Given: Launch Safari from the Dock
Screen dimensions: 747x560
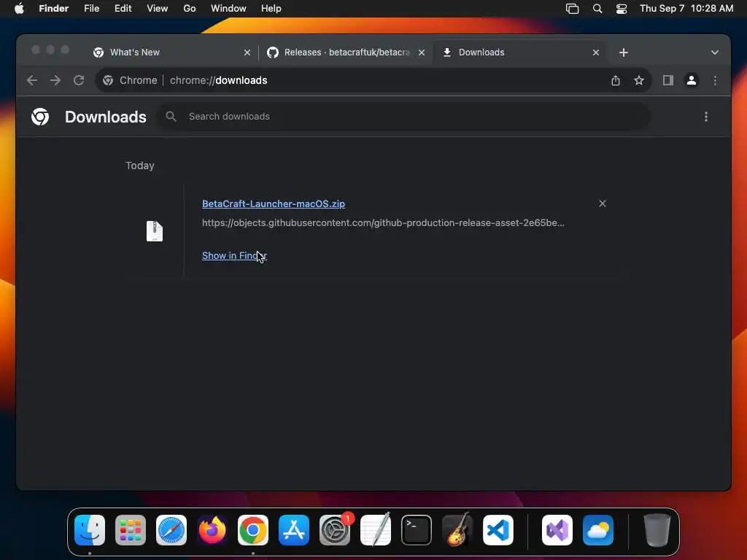Looking at the screenshot, I should click(x=171, y=530).
